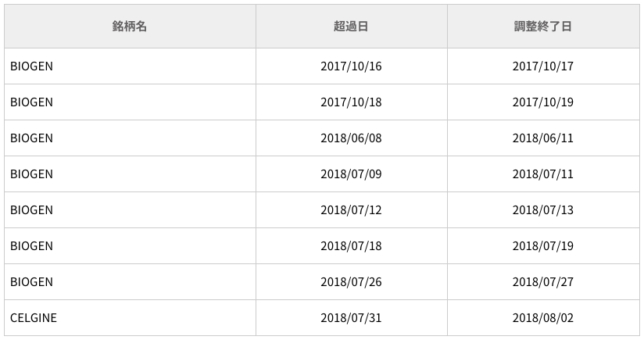Click the 2018/07/12 date cell
The image size is (644, 340).
click(351, 210)
